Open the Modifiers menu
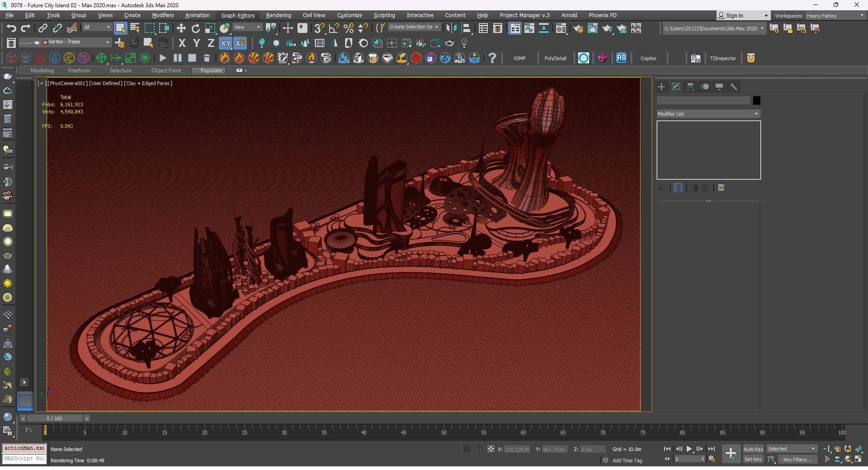Viewport: 868px width, 470px height. click(163, 15)
